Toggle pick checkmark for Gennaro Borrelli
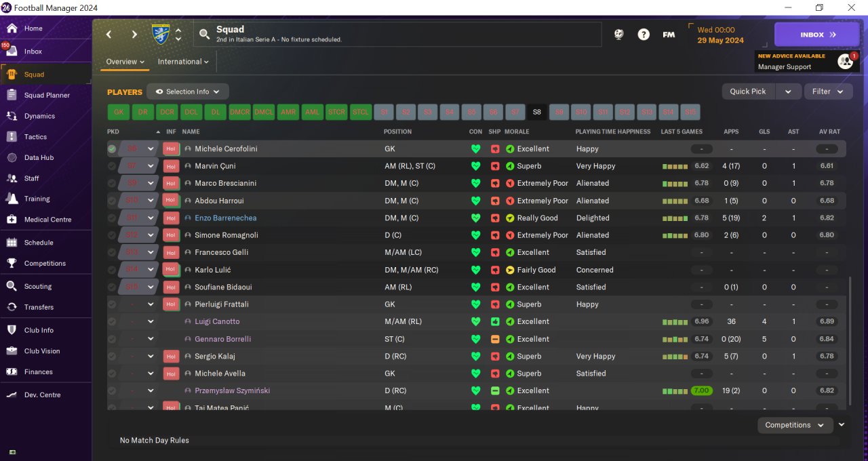The width and height of the screenshot is (868, 461). (x=112, y=339)
